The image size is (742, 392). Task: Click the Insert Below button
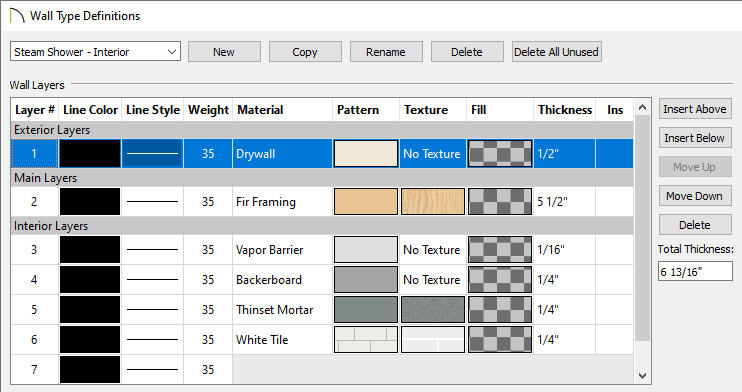pyautogui.click(x=695, y=138)
